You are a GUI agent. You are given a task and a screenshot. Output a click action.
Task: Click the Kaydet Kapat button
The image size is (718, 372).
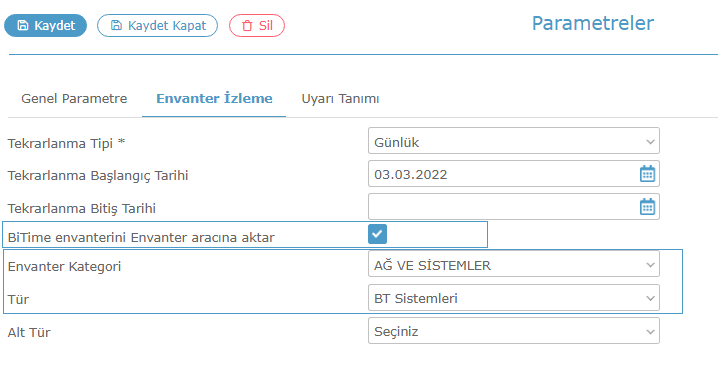pos(157,25)
